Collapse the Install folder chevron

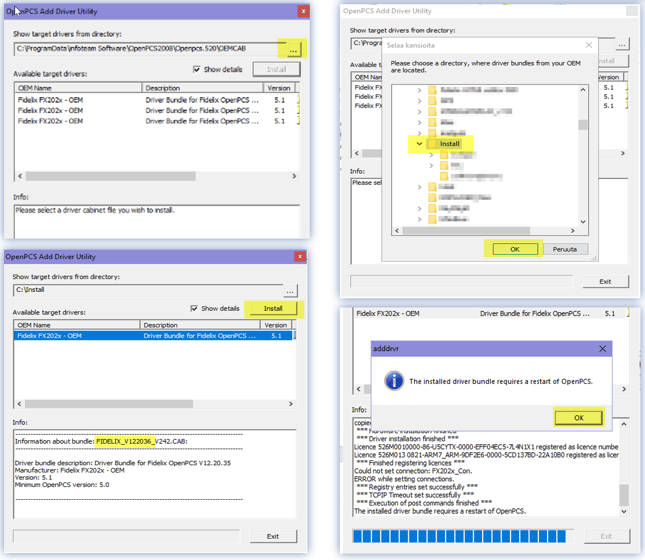coord(419,144)
